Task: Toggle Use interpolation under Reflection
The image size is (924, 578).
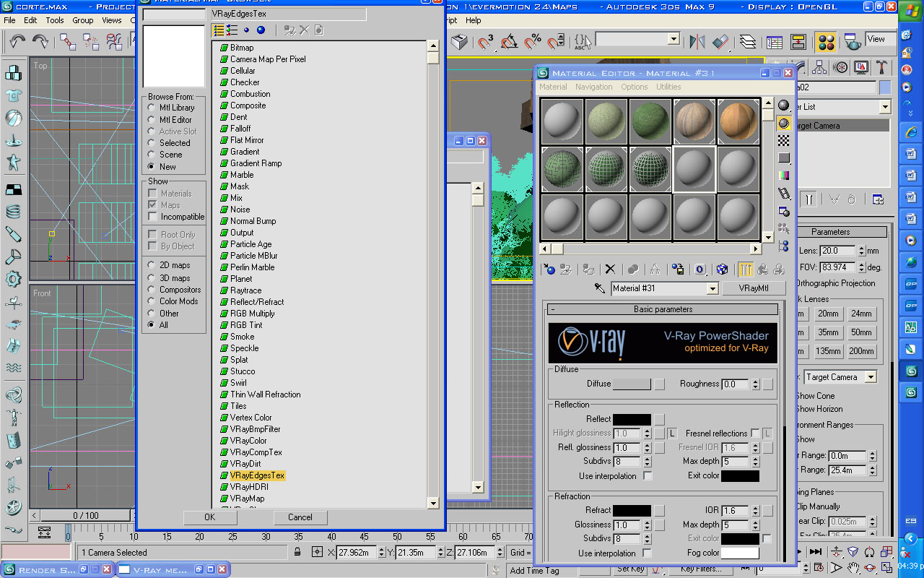Action: (648, 476)
